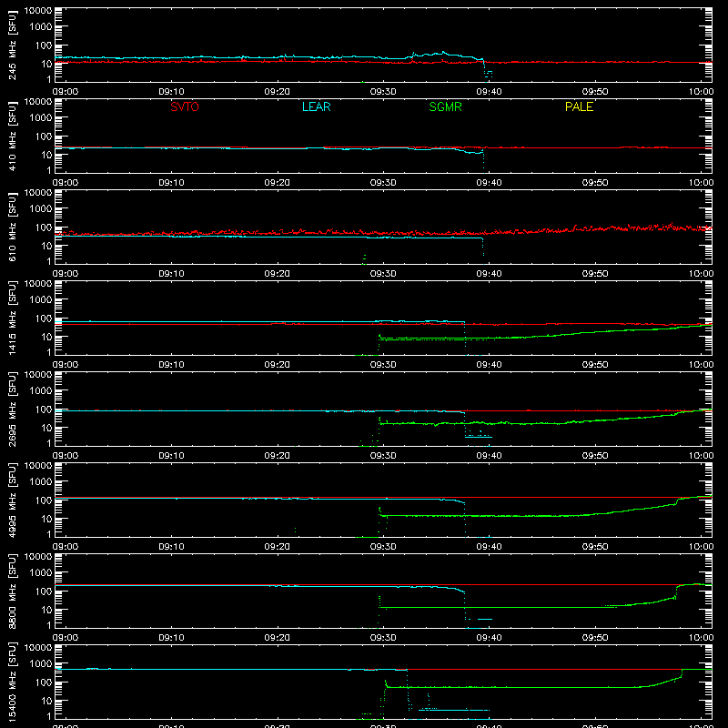Click the 09:20 tick under the 610 MHz plot
This screenshot has height=728, width=728.
point(278,274)
